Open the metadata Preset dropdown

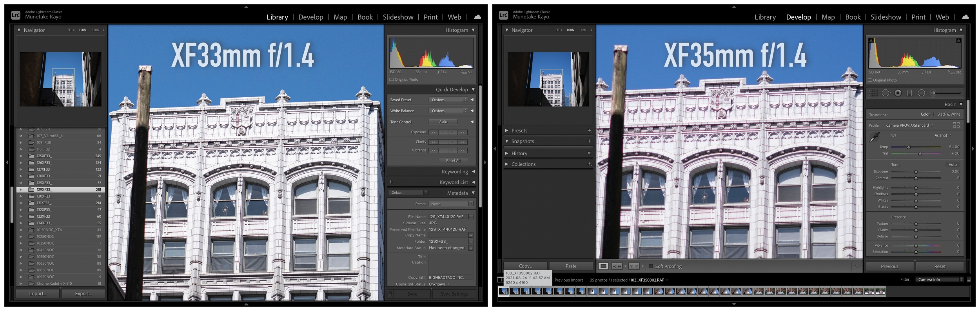coord(451,204)
